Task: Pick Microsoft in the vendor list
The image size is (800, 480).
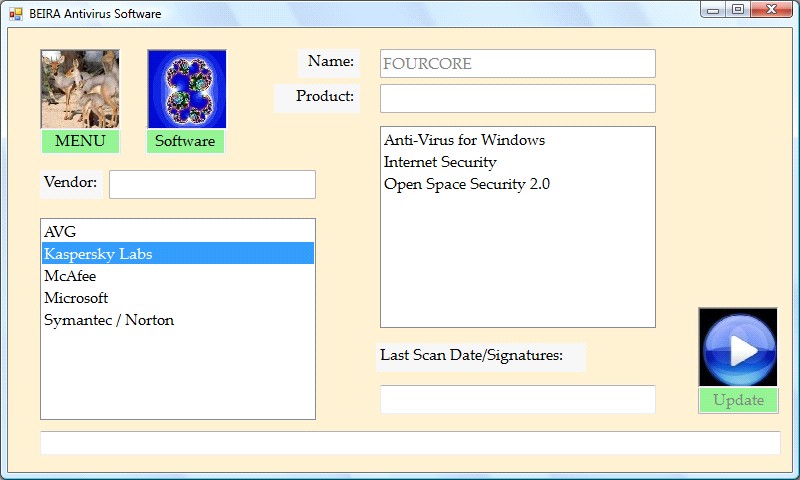Action: [x=76, y=298]
